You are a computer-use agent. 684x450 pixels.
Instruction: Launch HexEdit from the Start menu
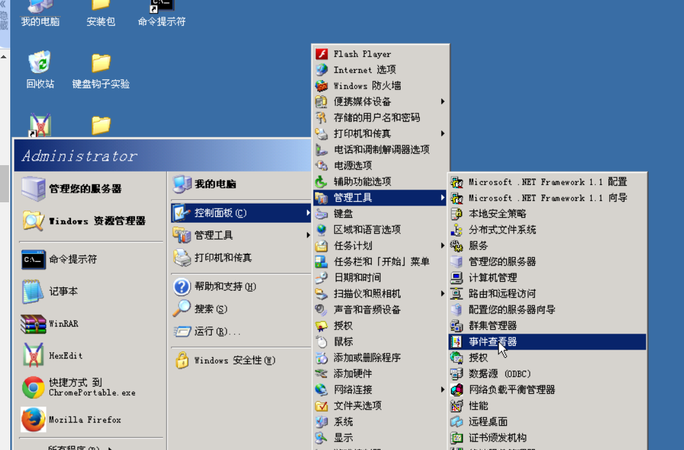click(91, 356)
